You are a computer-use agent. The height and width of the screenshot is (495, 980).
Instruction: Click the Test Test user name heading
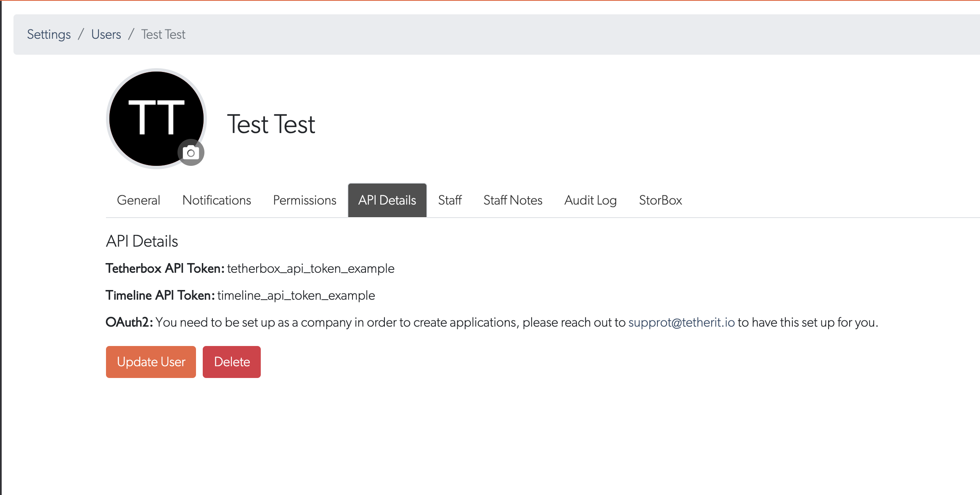(x=271, y=123)
